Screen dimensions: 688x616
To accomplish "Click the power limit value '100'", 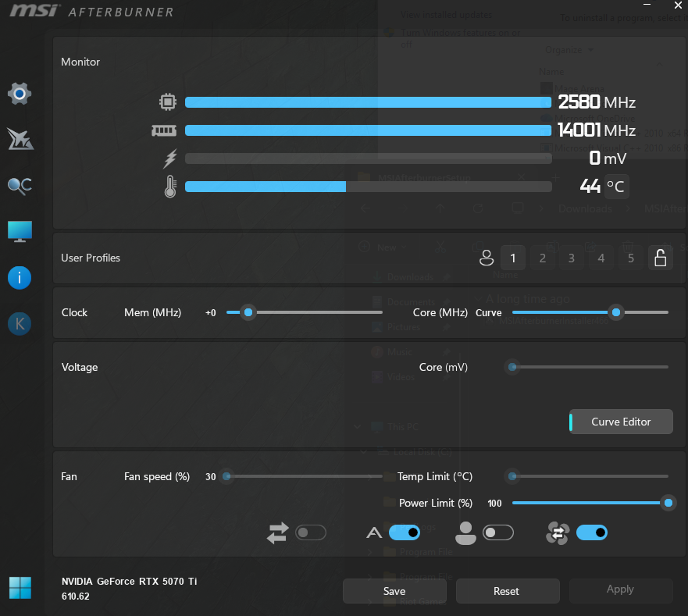I will (494, 504).
